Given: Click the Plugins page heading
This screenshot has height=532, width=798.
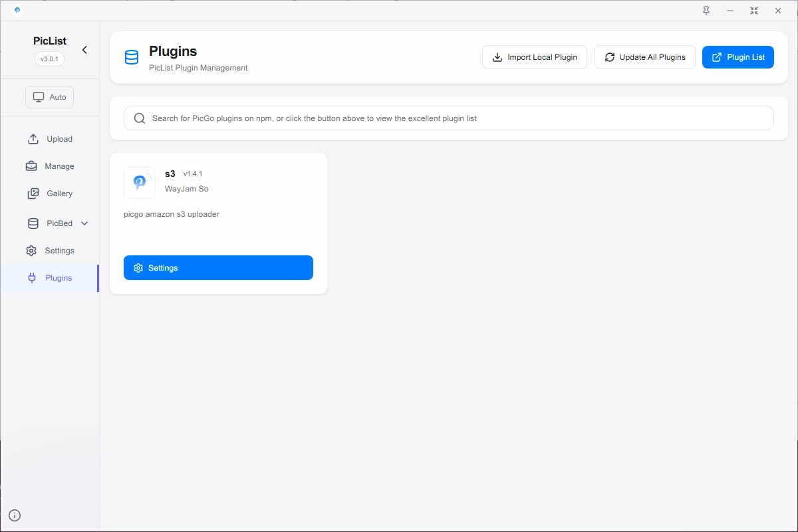Looking at the screenshot, I should click(173, 51).
